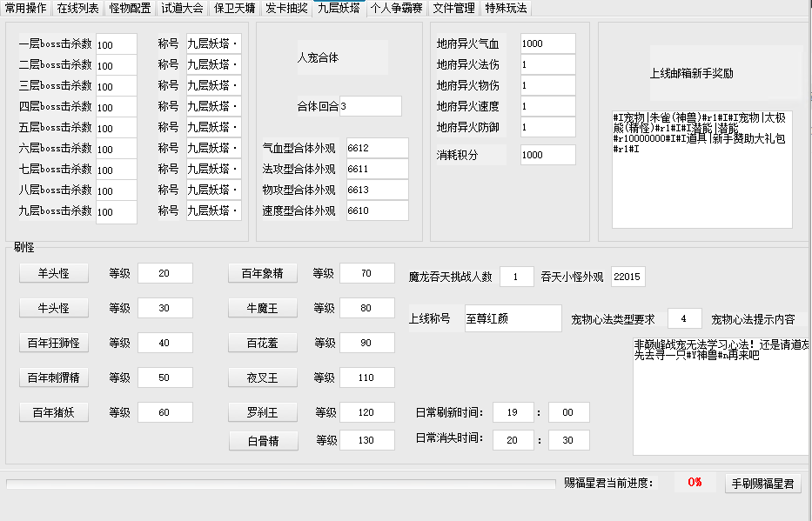Edit the 地府异火速度 field
The width and height of the screenshot is (812, 521).
pyautogui.click(x=548, y=106)
